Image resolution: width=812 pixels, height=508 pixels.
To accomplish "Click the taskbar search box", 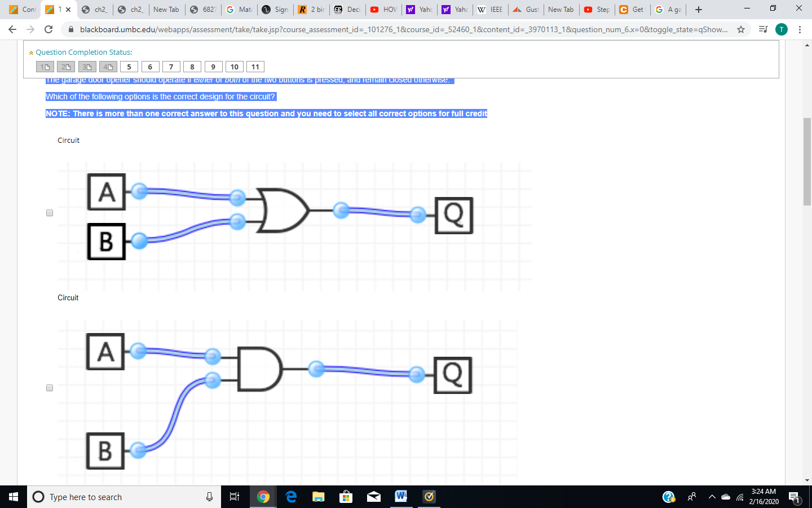I will pos(124,497).
